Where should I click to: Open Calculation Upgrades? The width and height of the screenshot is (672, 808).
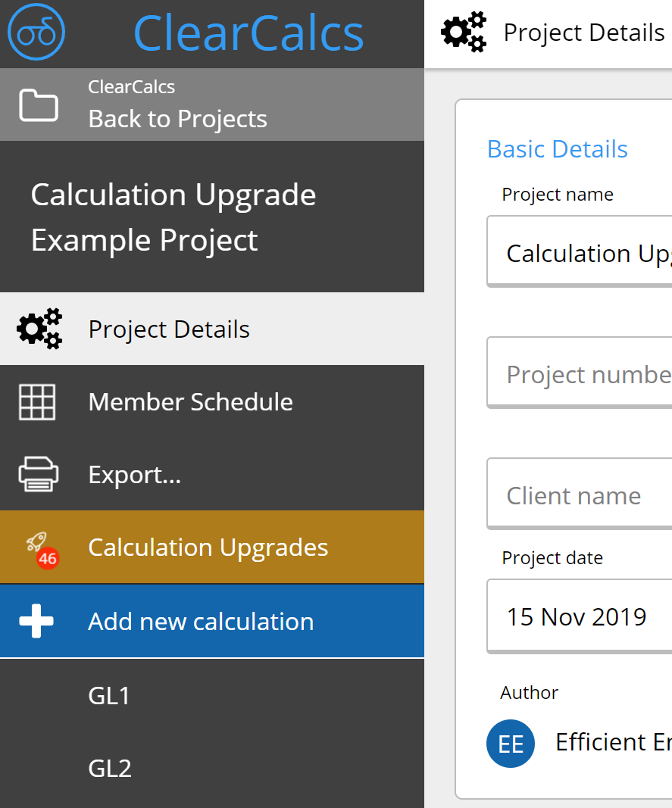pos(212,548)
